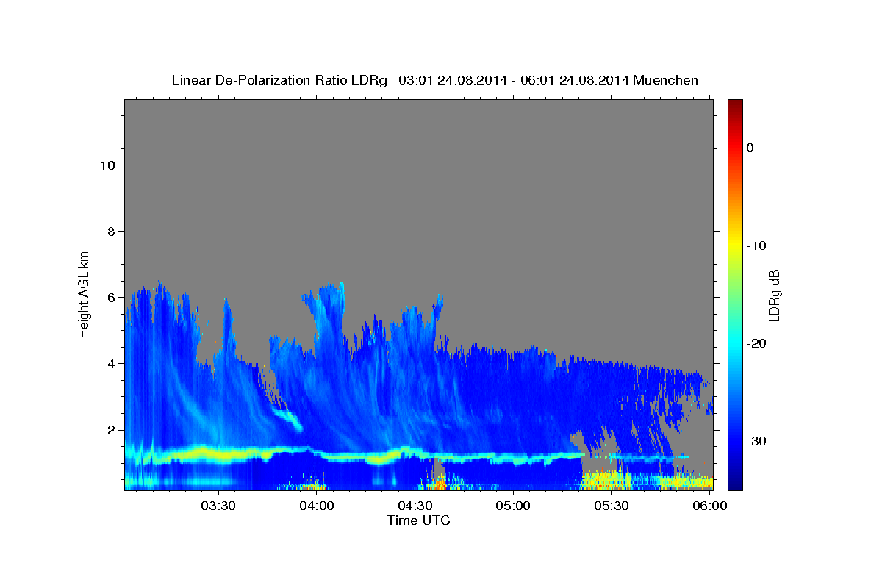This screenshot has height=588, width=882.
Task: Click the 03:30 time tick label
Action: click(x=218, y=506)
